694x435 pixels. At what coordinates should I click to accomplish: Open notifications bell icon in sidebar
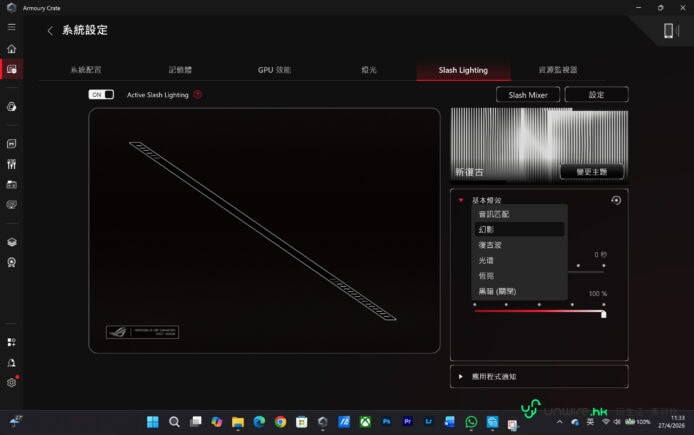pyautogui.click(x=12, y=362)
